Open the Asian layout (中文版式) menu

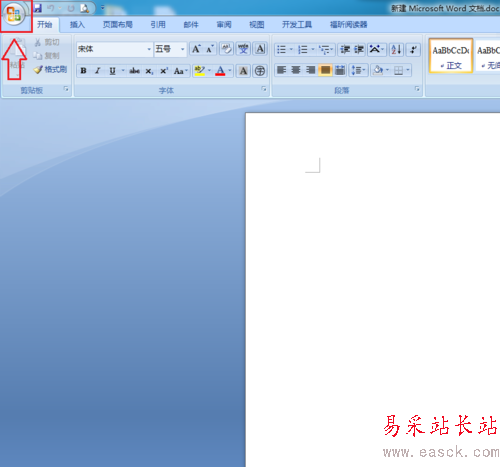pos(377,50)
